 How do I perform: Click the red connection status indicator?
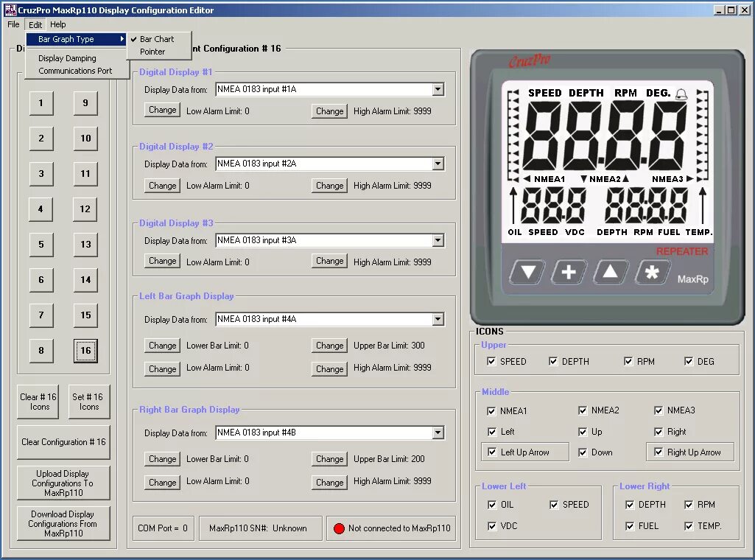coord(339,528)
